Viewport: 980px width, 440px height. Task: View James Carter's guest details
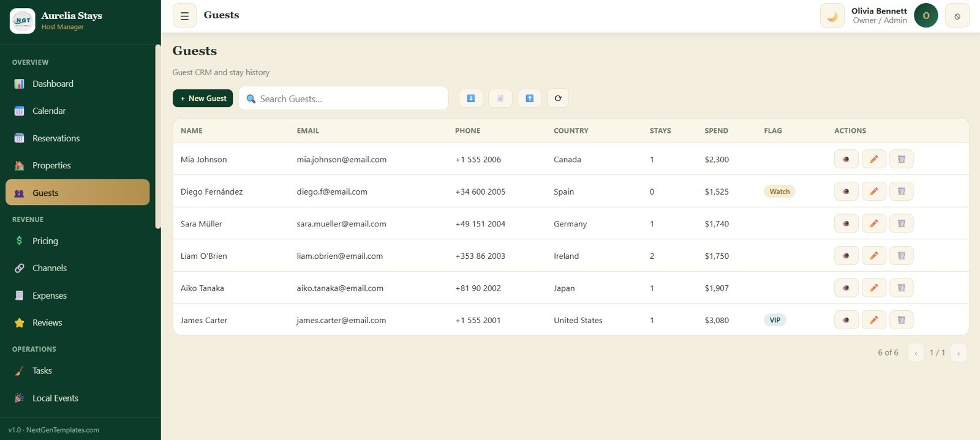point(846,320)
